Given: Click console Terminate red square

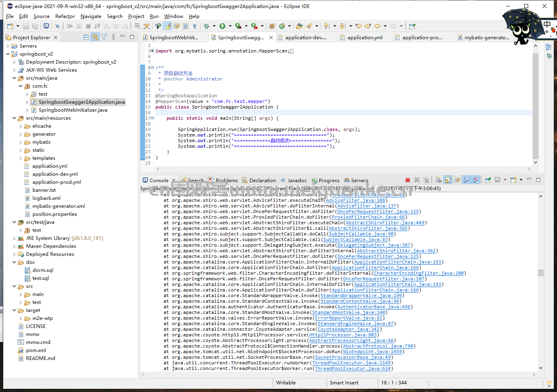Looking at the screenshot, I should click(408, 180).
